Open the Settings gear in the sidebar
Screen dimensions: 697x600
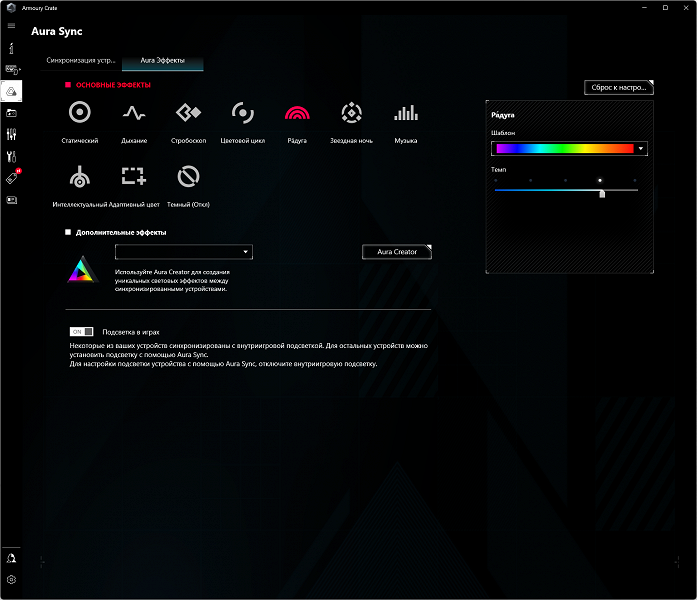(12, 580)
